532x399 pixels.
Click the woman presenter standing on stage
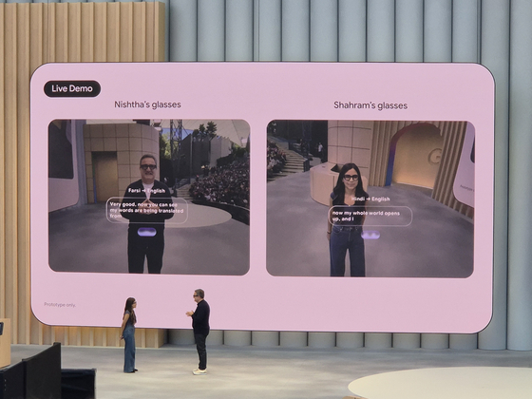[x=129, y=334]
